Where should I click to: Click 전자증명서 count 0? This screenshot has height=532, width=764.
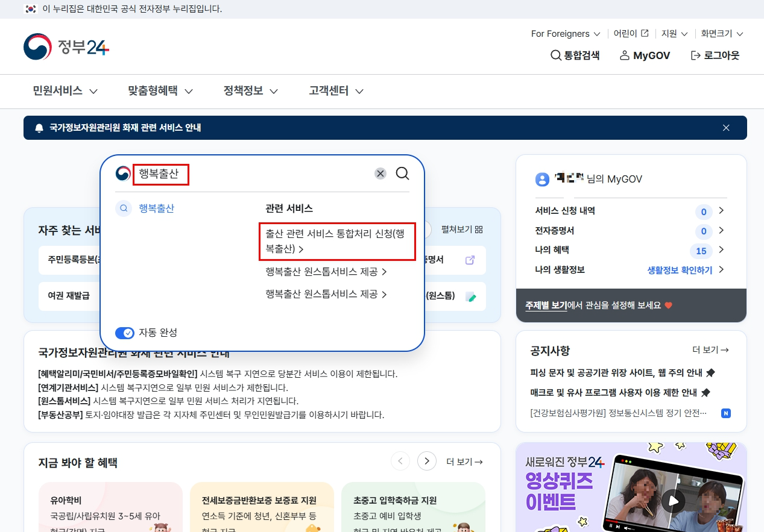[x=704, y=232]
